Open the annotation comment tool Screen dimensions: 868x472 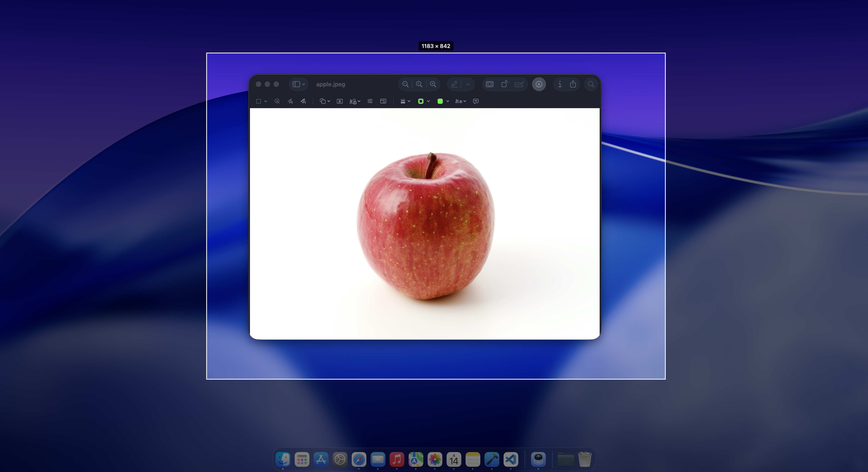pyautogui.click(x=476, y=101)
